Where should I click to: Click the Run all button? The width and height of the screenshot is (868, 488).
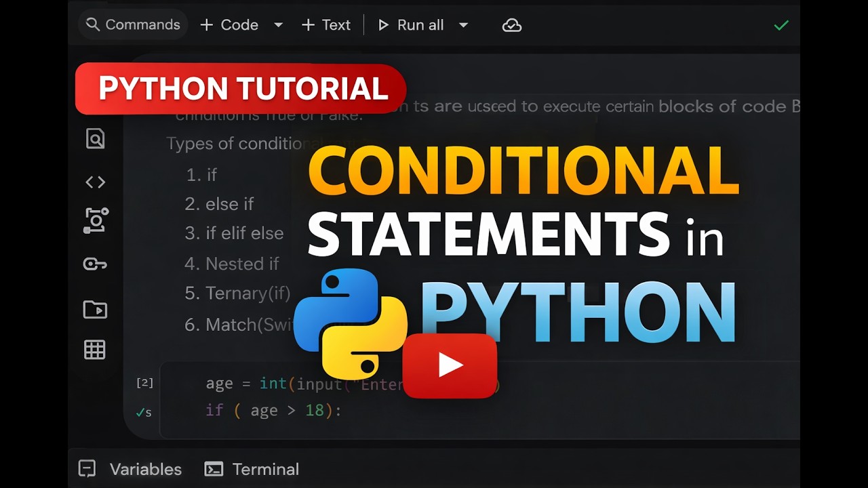pos(410,25)
